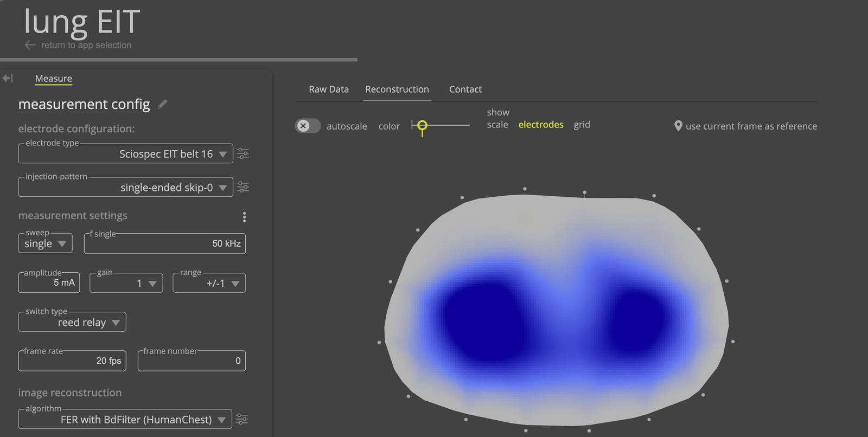Screen dimensions: 868x437
Task: Open the Contact tab
Action: click(465, 89)
